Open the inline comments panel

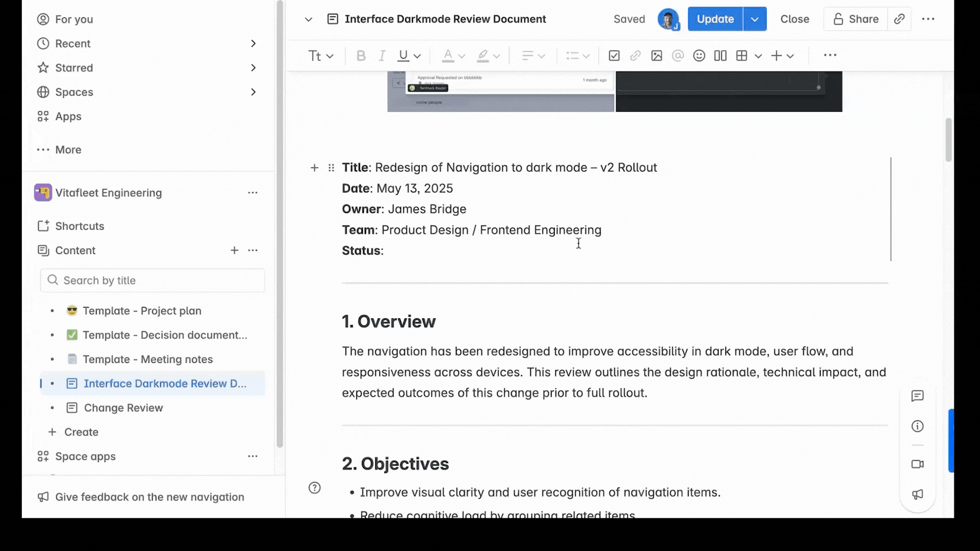click(x=917, y=396)
